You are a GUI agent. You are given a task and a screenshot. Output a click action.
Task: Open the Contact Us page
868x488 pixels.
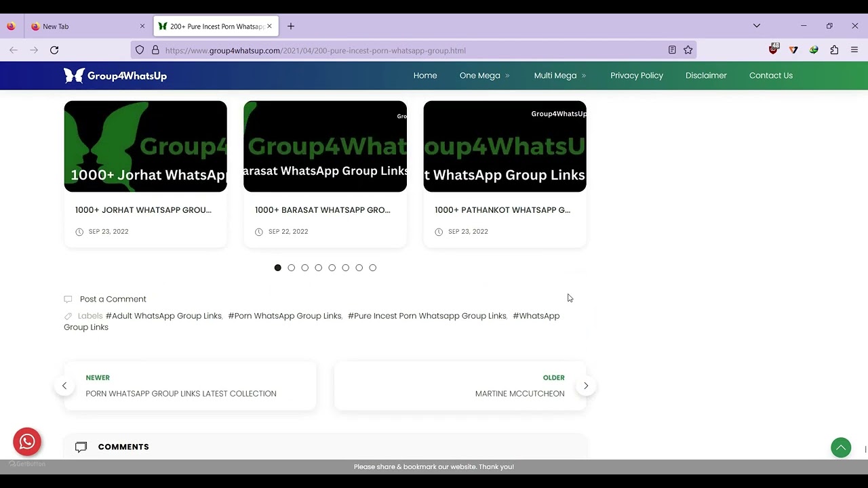[771, 75]
